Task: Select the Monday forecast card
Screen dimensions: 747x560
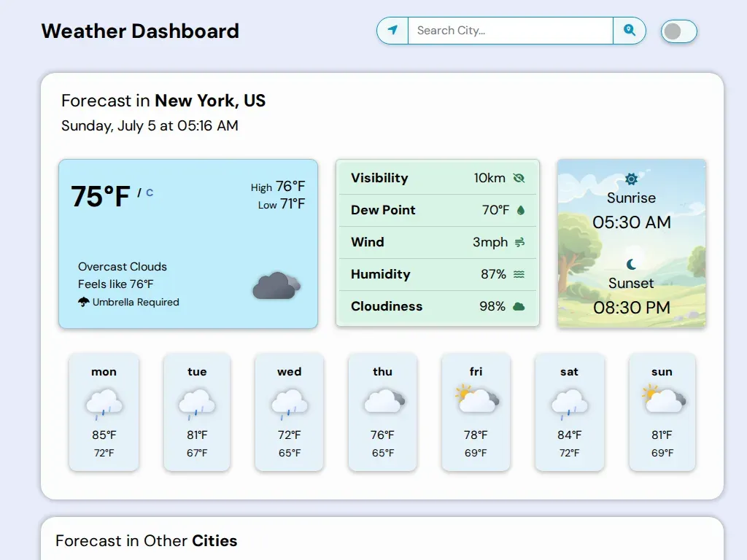Action: (104, 413)
